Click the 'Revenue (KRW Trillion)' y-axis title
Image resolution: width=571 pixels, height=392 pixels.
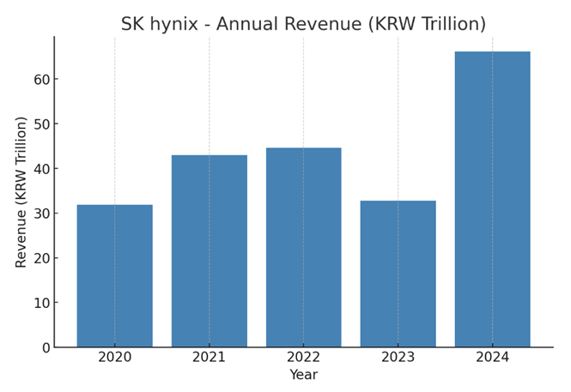(x=21, y=192)
